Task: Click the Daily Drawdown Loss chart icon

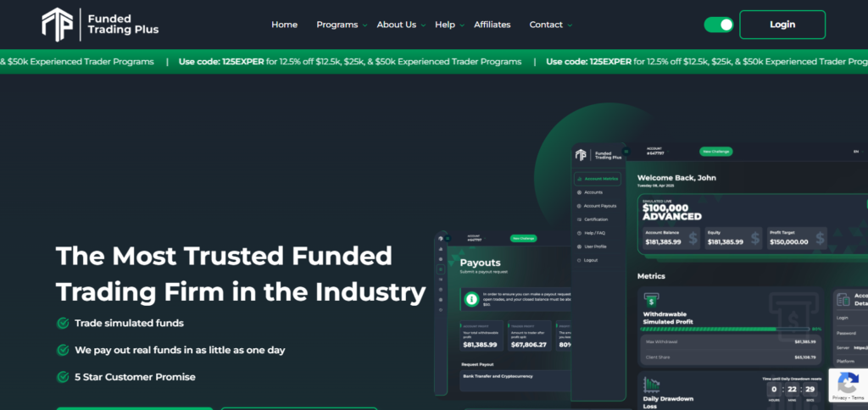Action: pos(651,385)
